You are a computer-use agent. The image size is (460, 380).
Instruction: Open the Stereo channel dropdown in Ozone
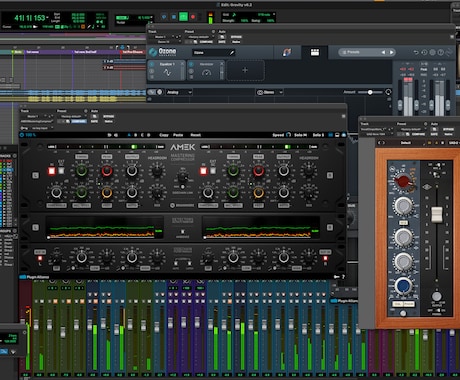269,92
